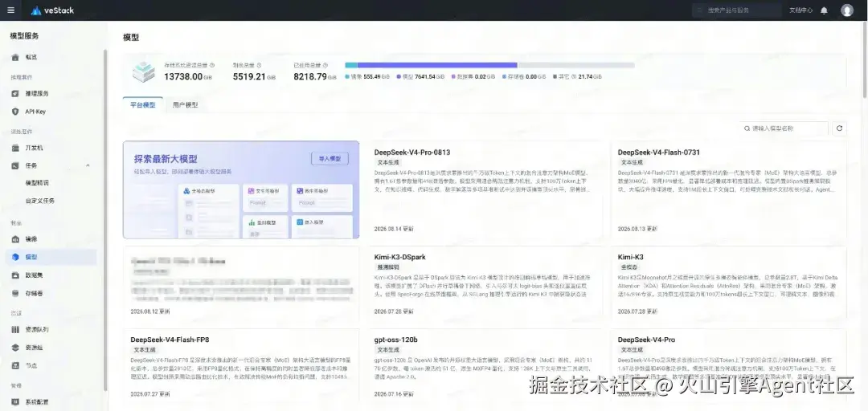Viewport: 868px width, 411px height.
Task: Open the user avatar menu
Action: pyautogui.click(x=847, y=10)
